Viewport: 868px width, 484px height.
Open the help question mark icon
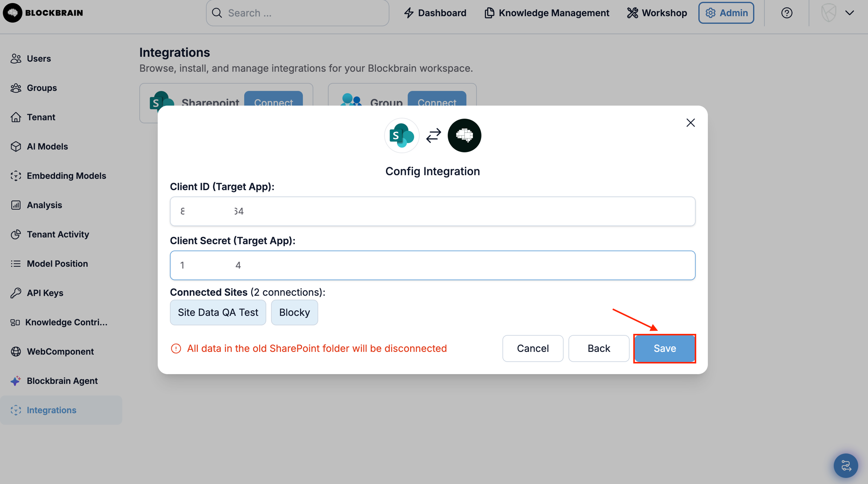tap(787, 13)
